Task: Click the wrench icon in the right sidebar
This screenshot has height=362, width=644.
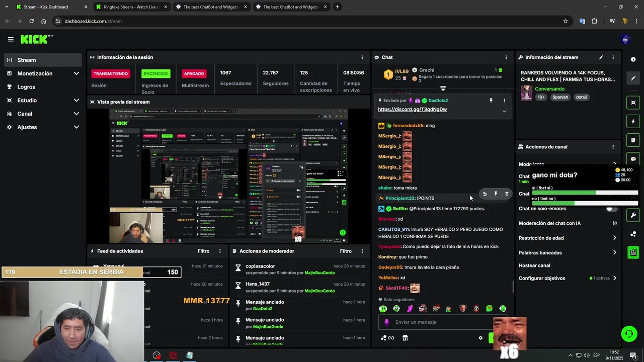Action: pyautogui.click(x=633, y=215)
